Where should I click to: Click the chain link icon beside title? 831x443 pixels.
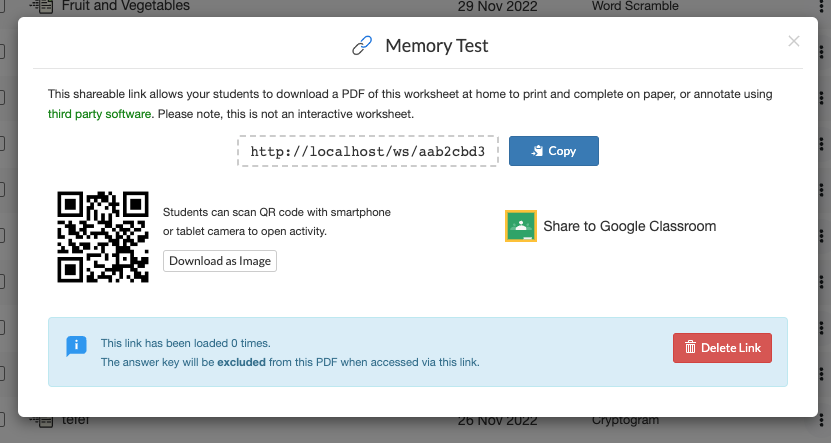point(363,46)
